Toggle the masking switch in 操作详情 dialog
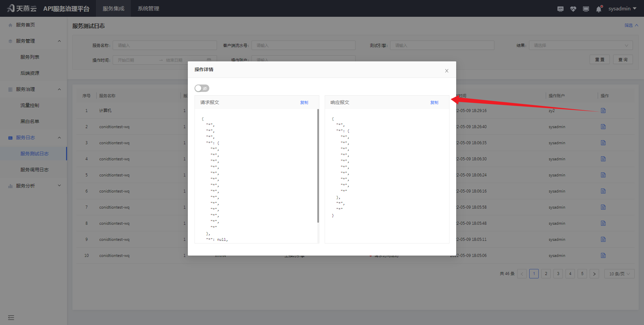644x325 pixels. pos(202,88)
